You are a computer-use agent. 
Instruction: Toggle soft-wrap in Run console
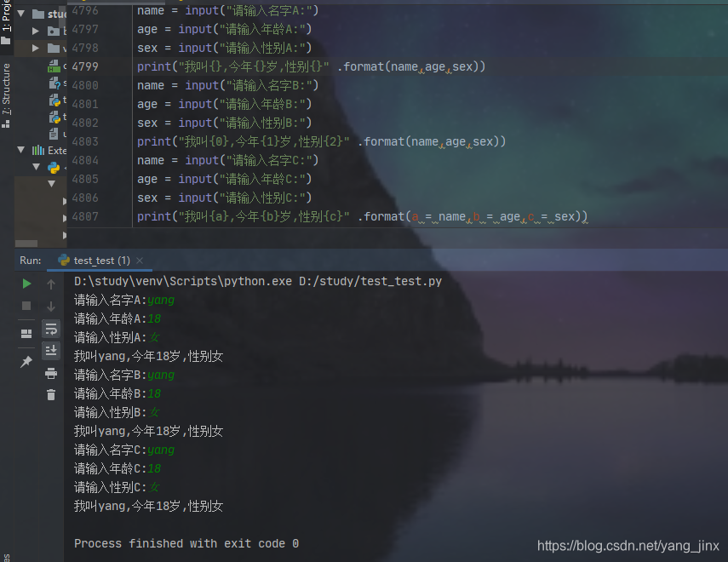(x=51, y=329)
